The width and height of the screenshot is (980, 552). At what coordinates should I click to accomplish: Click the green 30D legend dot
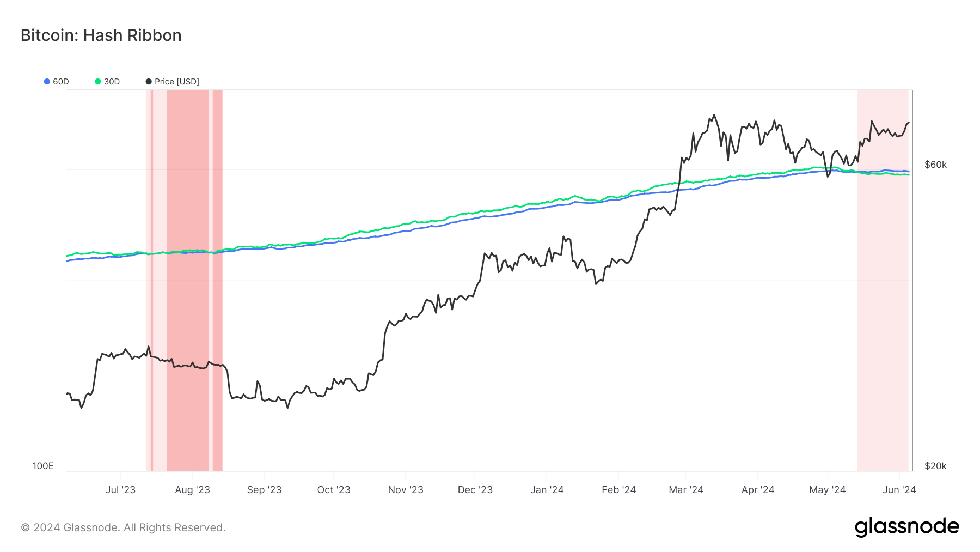click(98, 82)
